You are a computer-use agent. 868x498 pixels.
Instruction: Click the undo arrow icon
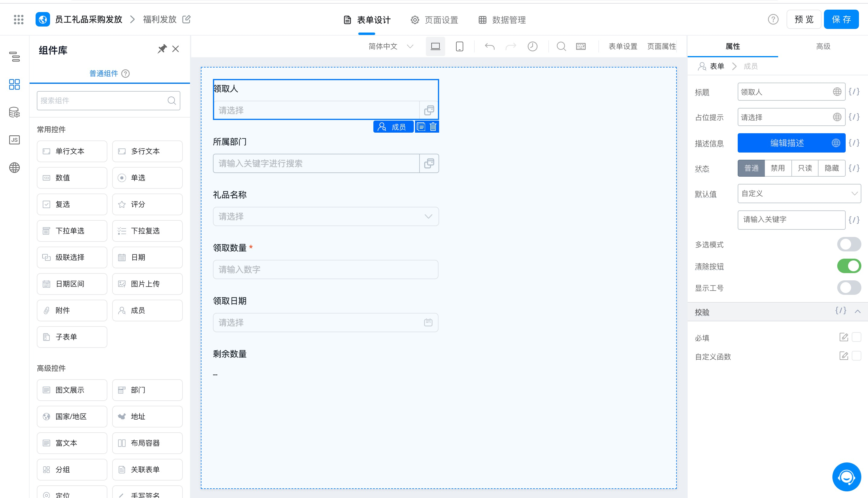[489, 46]
